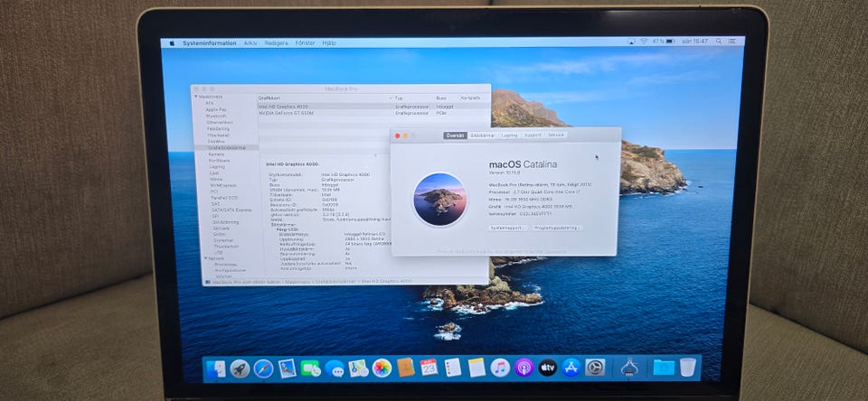The height and width of the screenshot is (401, 868).
Task: Open System Preferences gear in Dock
Action: [595, 368]
